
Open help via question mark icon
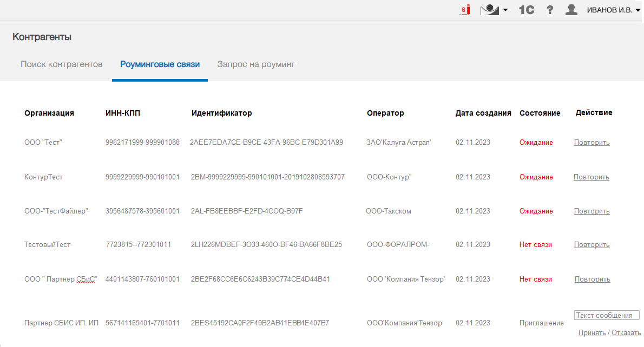pos(550,10)
